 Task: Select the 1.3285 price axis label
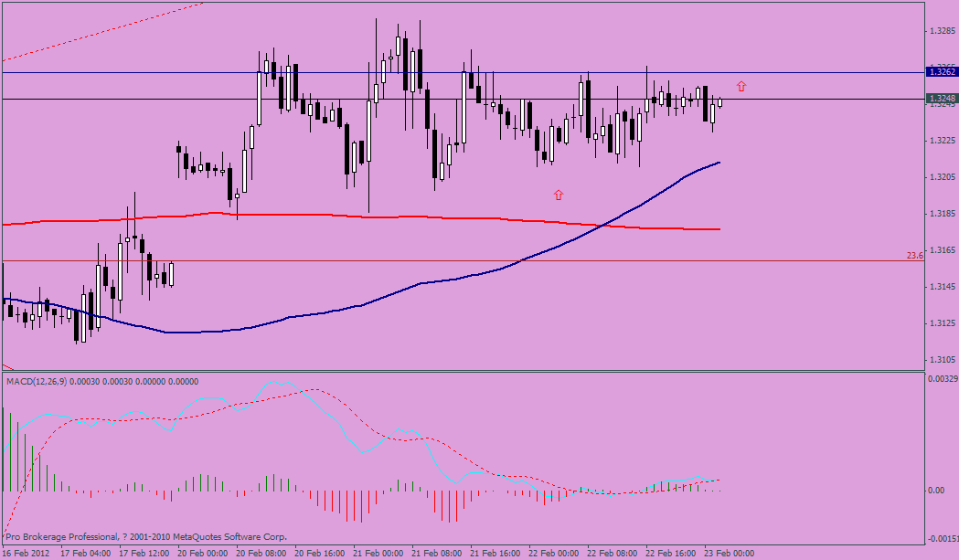pyautogui.click(x=942, y=30)
